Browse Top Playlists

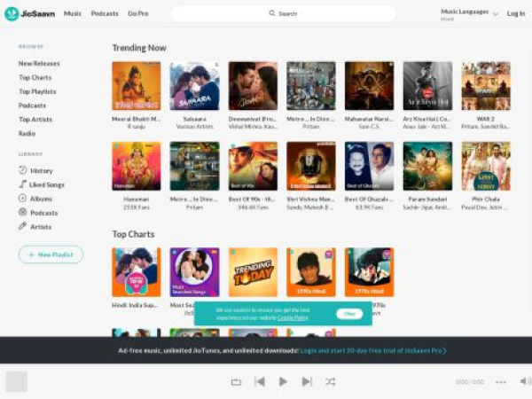click(x=37, y=91)
